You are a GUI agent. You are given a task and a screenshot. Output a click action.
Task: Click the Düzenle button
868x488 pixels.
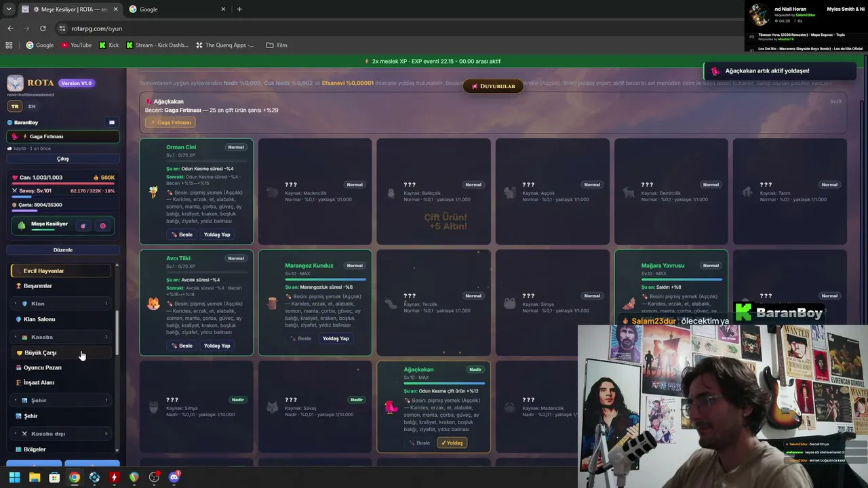click(x=63, y=250)
